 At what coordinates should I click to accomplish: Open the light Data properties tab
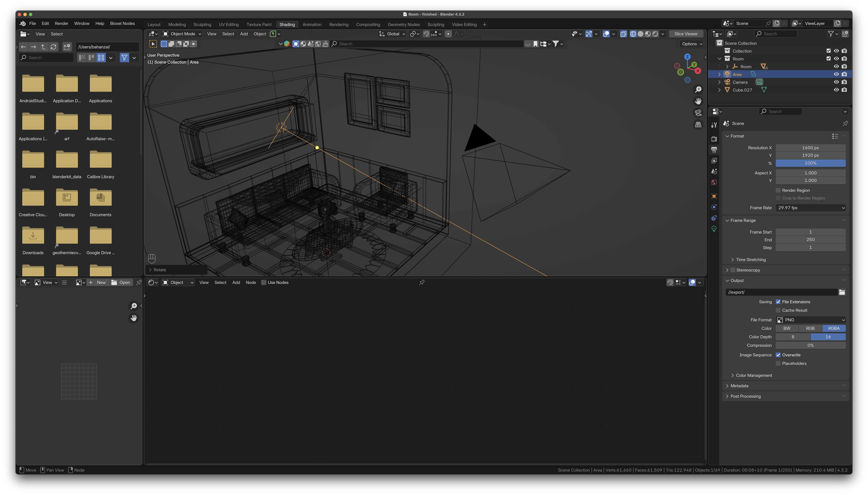pyautogui.click(x=714, y=229)
